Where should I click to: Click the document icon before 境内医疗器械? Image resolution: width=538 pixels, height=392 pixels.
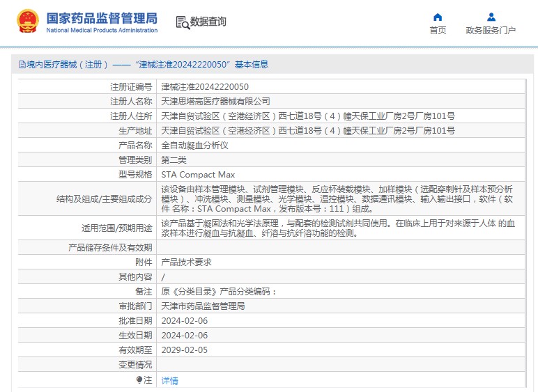(x=22, y=65)
